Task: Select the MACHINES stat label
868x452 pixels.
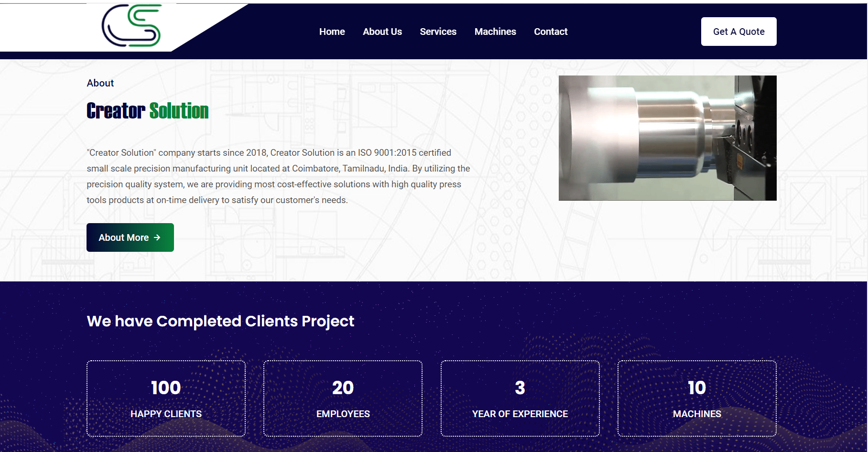Action: pos(696,414)
